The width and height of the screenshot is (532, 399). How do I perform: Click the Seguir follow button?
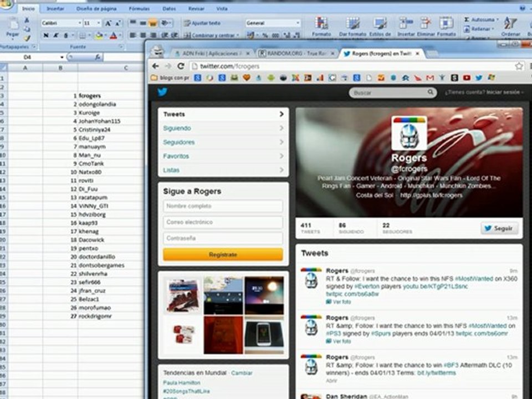(499, 228)
